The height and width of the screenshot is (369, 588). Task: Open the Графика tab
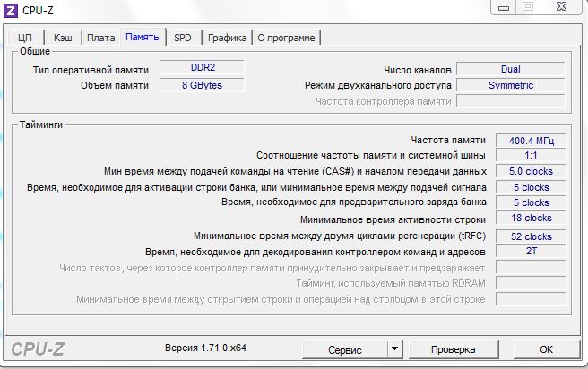click(x=228, y=38)
